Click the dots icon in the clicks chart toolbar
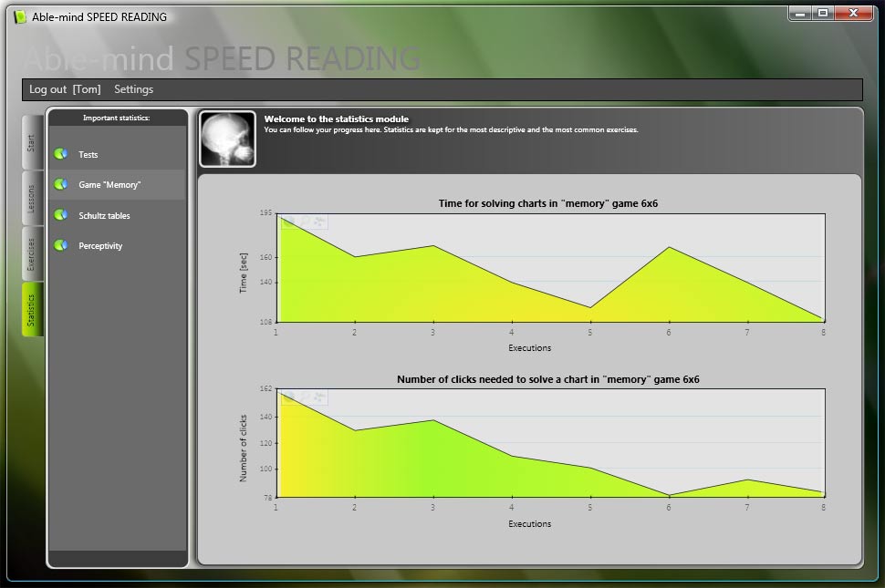The height and width of the screenshot is (588, 885). [x=319, y=397]
